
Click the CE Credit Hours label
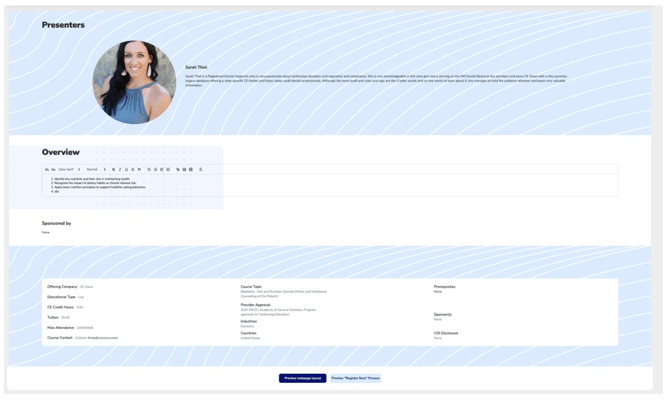tap(60, 307)
